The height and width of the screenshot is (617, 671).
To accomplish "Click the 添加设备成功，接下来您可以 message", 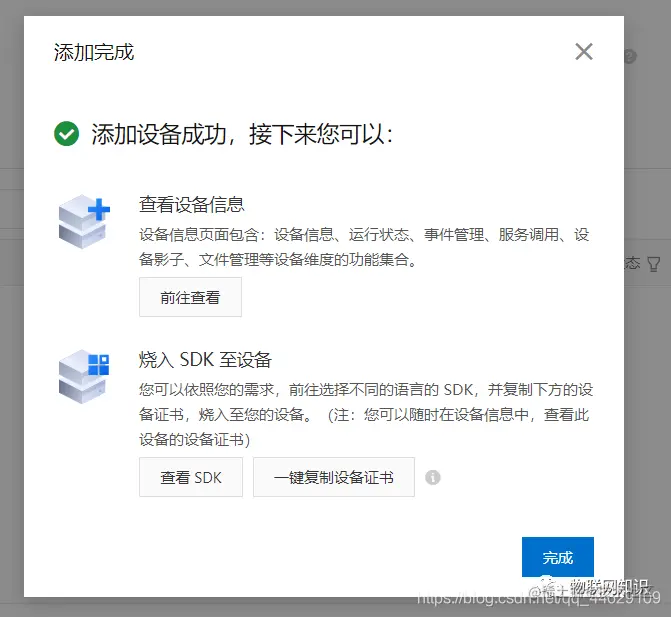I will pos(242,134).
